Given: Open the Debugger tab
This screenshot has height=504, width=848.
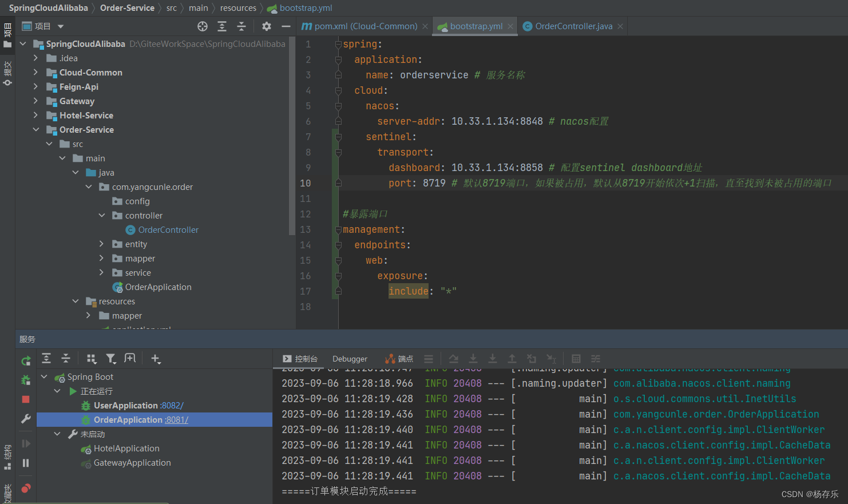Looking at the screenshot, I should coord(350,359).
